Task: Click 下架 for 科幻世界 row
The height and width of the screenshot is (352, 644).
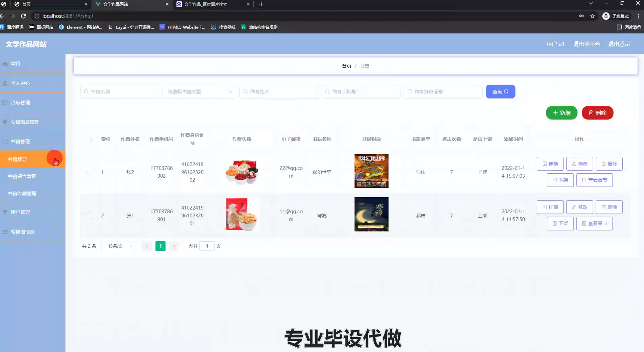Action: [x=560, y=180]
